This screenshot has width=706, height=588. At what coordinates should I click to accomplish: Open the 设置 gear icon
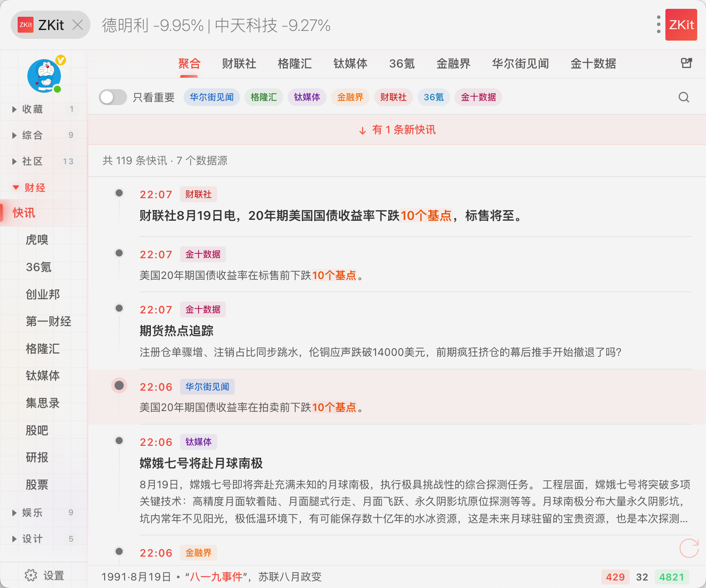point(31,575)
